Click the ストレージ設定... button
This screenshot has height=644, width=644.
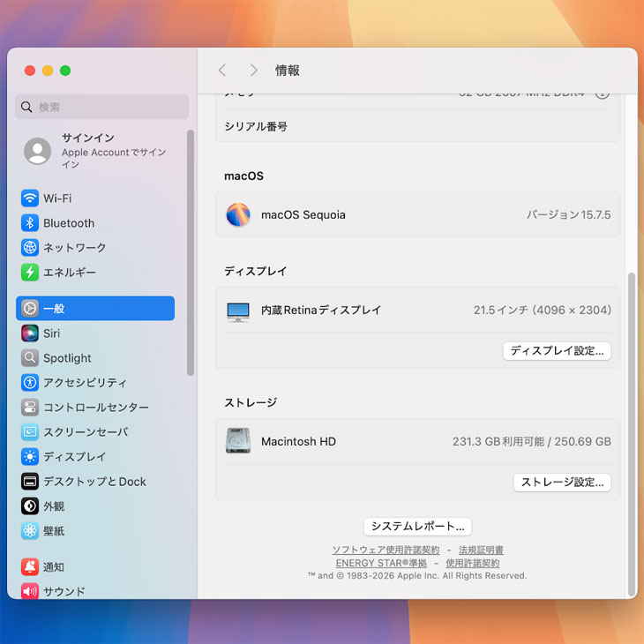[562, 483]
